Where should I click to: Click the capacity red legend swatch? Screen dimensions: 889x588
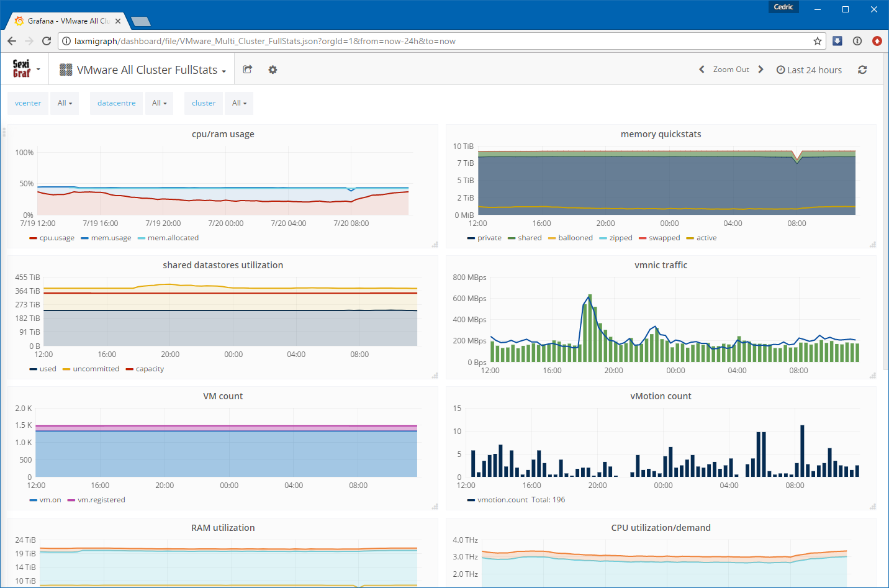pyautogui.click(x=130, y=369)
